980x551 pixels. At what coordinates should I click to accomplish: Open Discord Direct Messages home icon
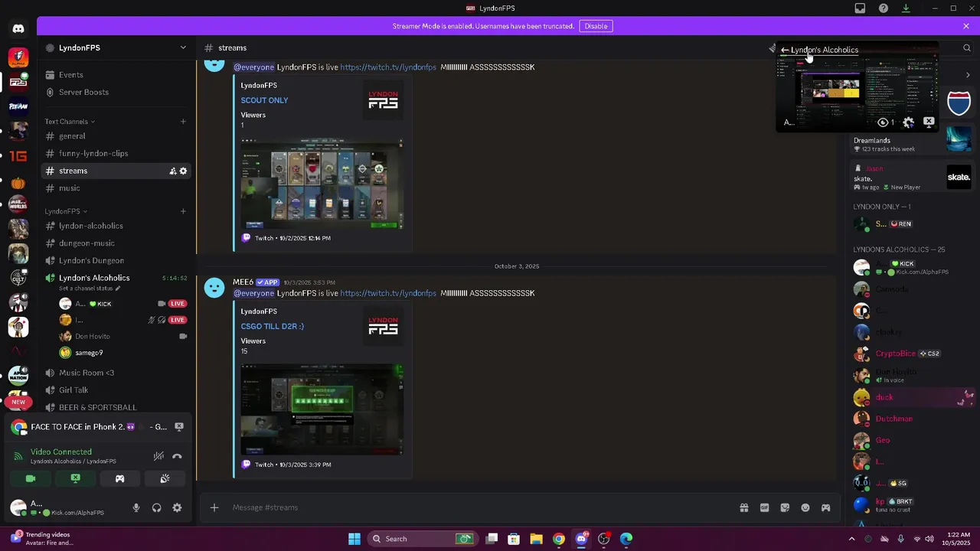pos(18,29)
